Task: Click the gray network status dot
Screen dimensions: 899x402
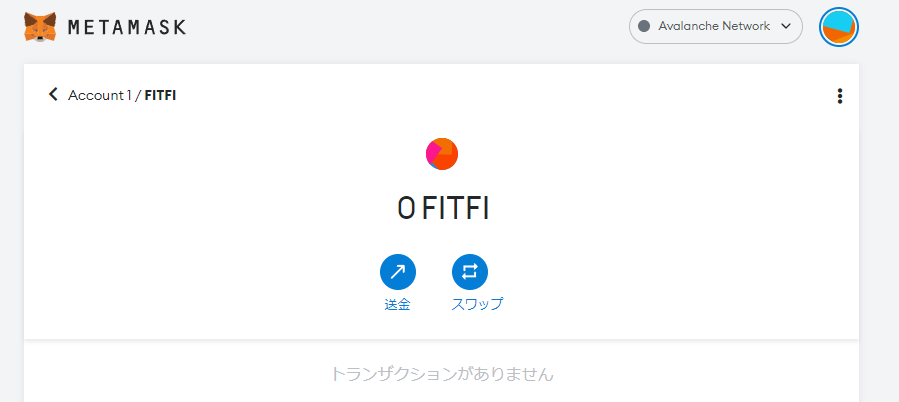Action: [x=644, y=26]
